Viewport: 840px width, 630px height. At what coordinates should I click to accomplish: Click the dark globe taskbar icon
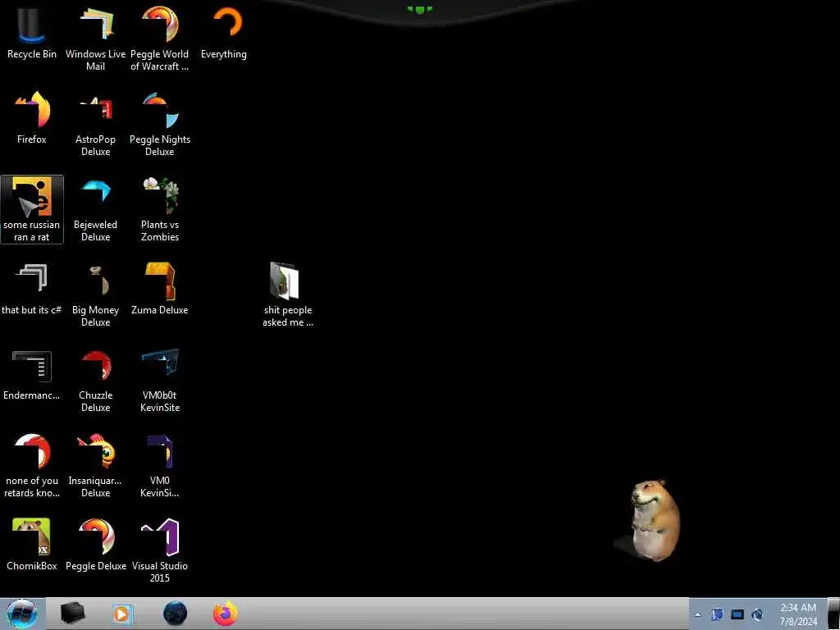[x=176, y=614]
